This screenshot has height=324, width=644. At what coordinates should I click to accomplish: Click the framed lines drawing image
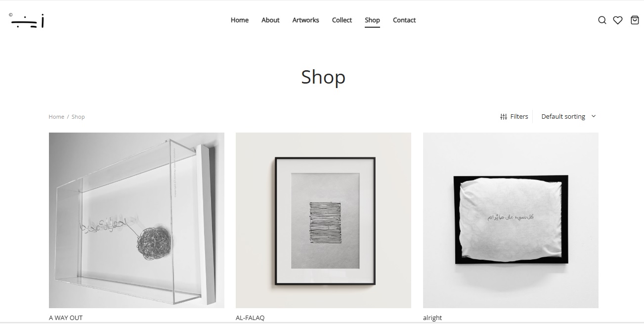click(x=323, y=220)
